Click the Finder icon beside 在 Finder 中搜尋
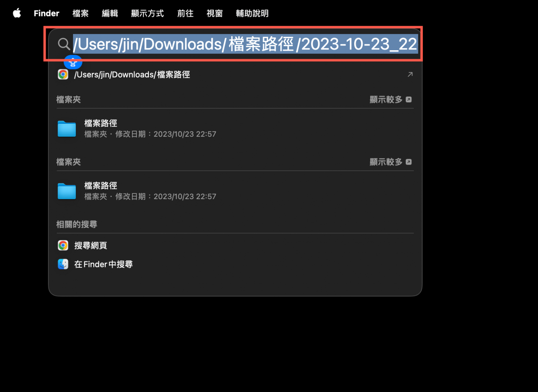Image resolution: width=538 pixels, height=392 pixels. 63,264
